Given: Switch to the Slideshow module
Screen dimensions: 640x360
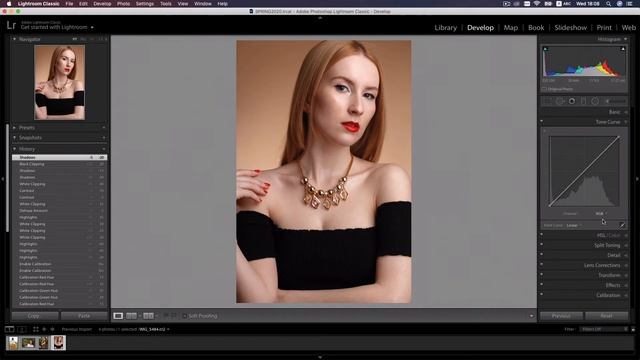Looking at the screenshot, I should click(570, 27).
